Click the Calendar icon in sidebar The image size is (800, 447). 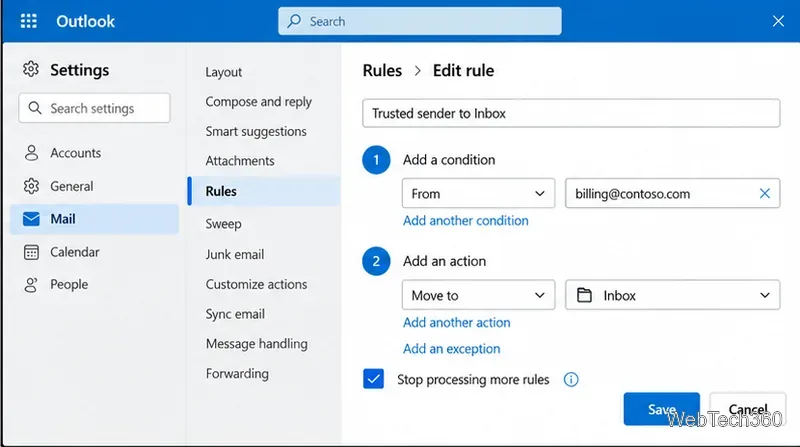click(31, 252)
